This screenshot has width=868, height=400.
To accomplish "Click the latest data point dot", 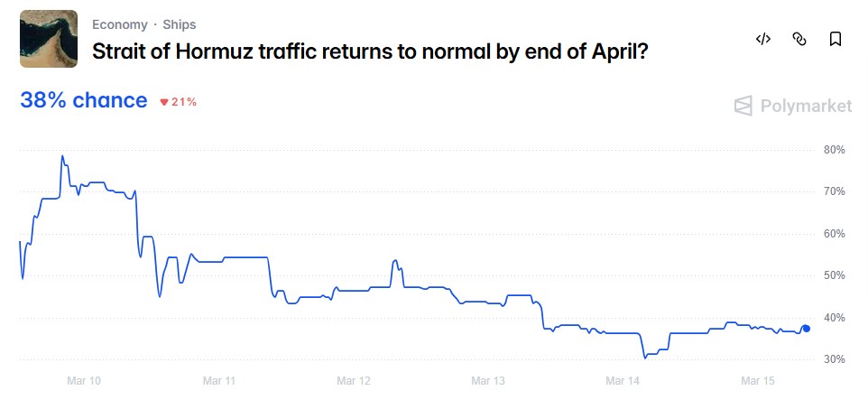I will [806, 329].
